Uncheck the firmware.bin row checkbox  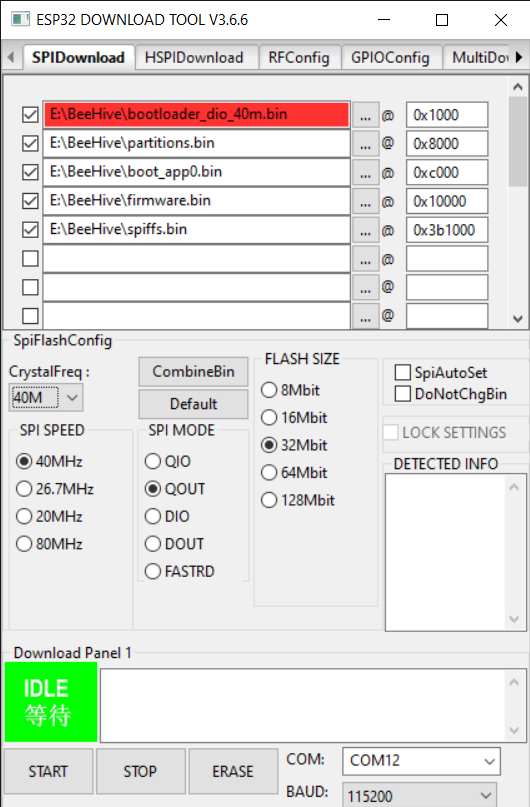pyautogui.click(x=30, y=201)
